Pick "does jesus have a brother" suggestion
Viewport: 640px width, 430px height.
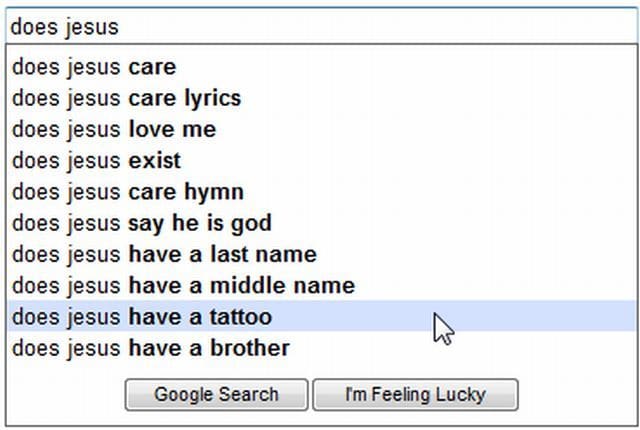point(150,348)
